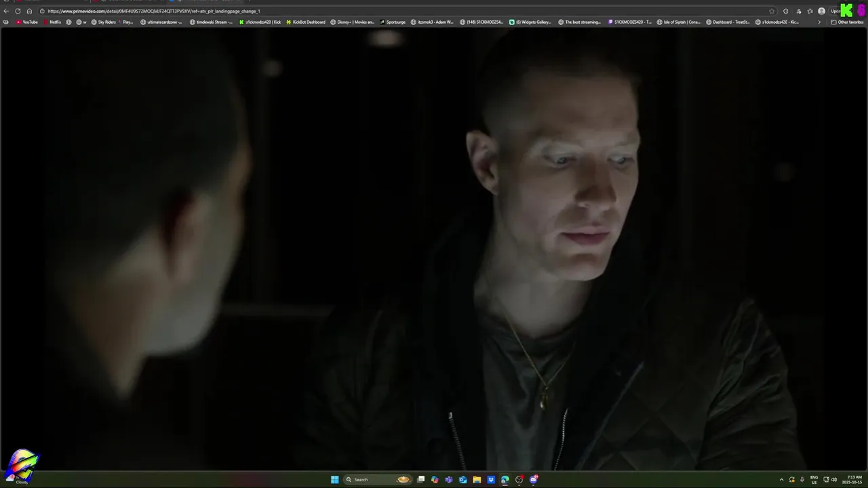Open the Windows Start menu
Screen dimensions: 868x488
tap(334, 479)
